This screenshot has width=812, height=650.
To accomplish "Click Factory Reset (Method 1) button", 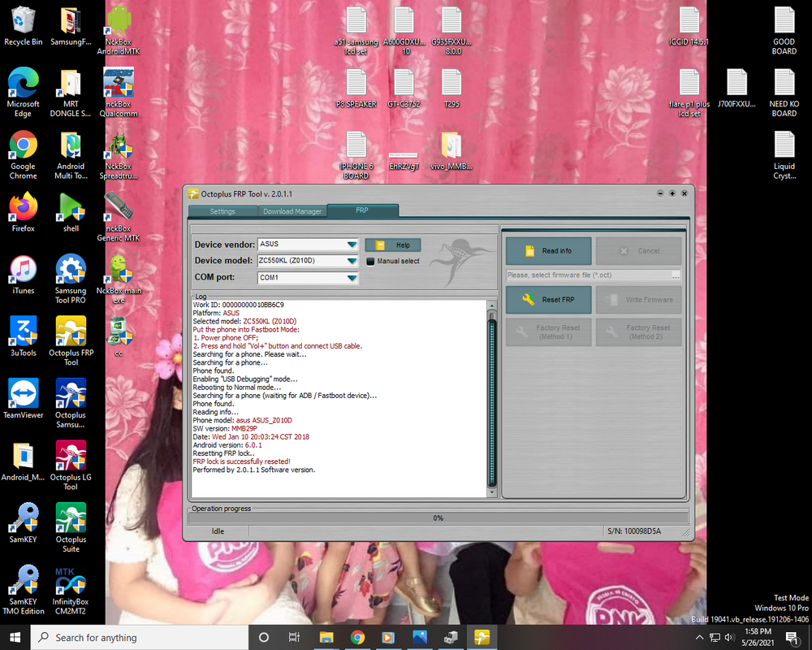I will [x=548, y=332].
